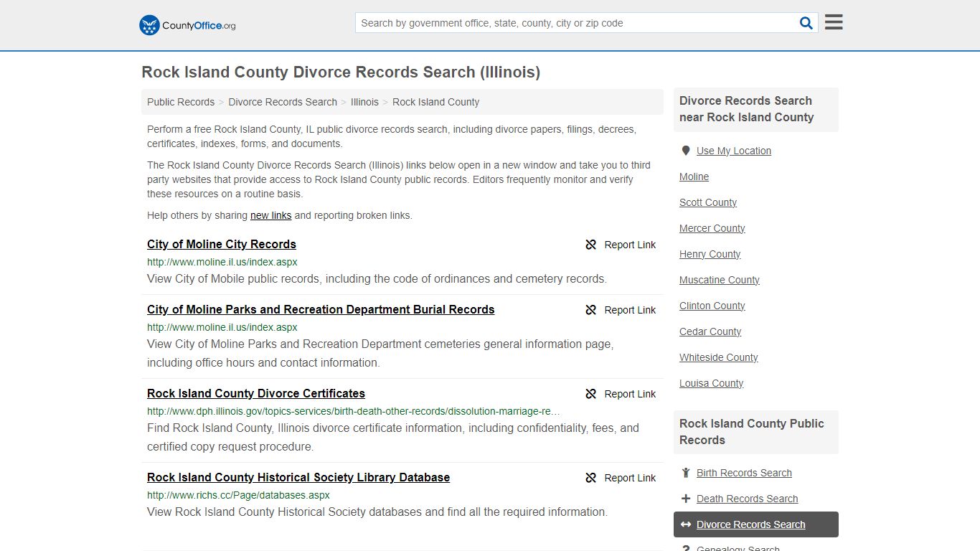
Task: Open Muscatine County link
Action: tap(720, 280)
